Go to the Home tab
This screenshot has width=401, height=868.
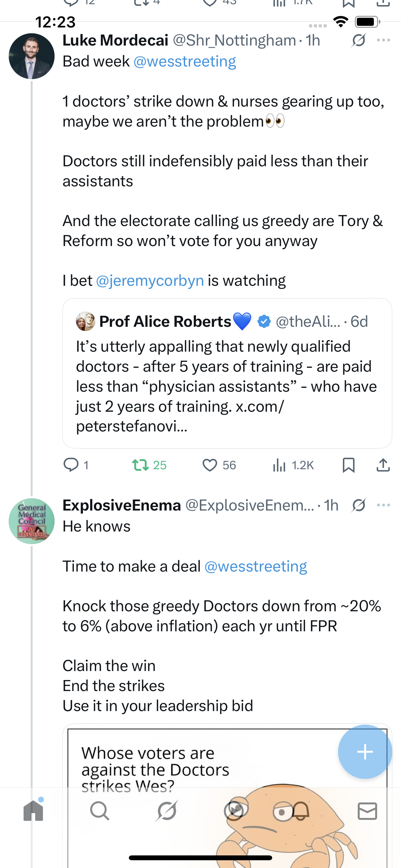click(33, 811)
